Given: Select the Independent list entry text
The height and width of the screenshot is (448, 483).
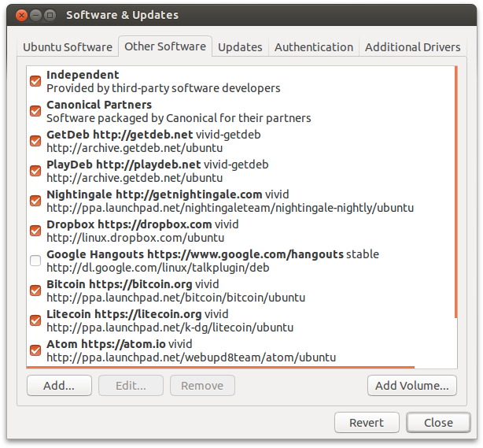Looking at the screenshot, I should (164, 81).
